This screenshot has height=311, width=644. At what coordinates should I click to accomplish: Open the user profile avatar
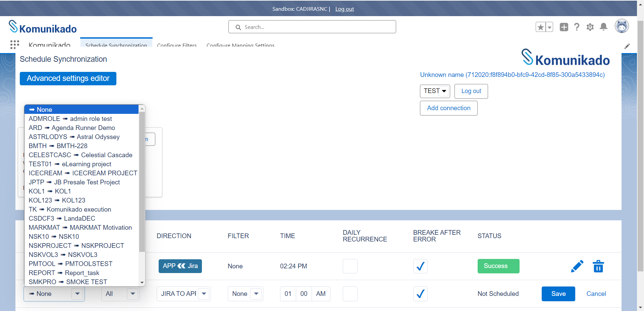(x=622, y=26)
